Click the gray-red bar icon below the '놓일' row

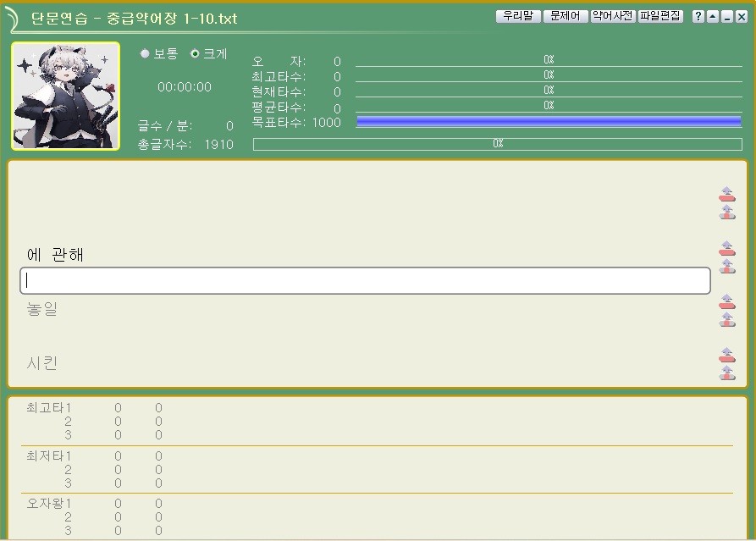[x=727, y=320]
